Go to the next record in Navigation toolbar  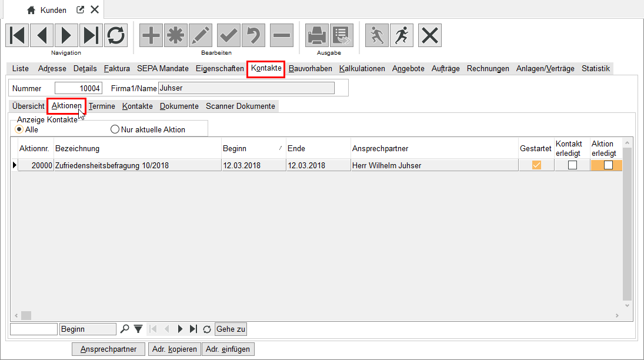[66, 36]
